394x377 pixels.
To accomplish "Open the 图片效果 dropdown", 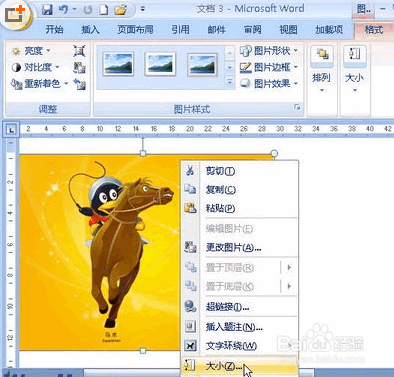I will [269, 84].
